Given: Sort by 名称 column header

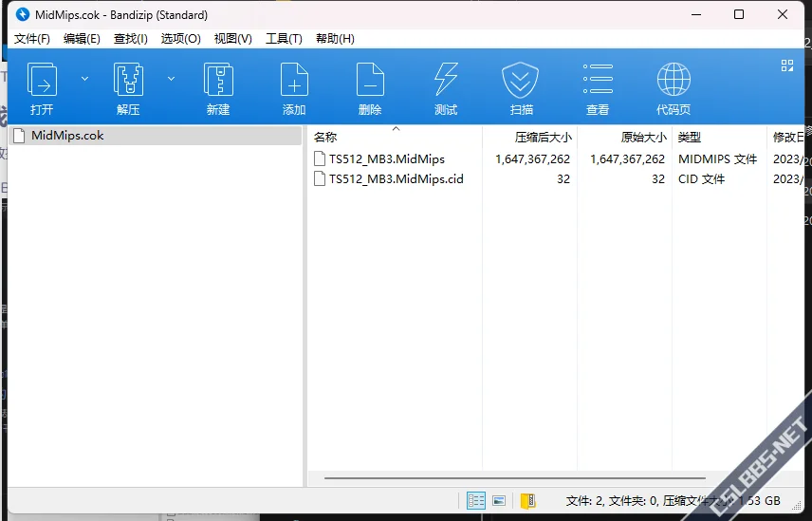Looking at the screenshot, I should [x=396, y=138].
